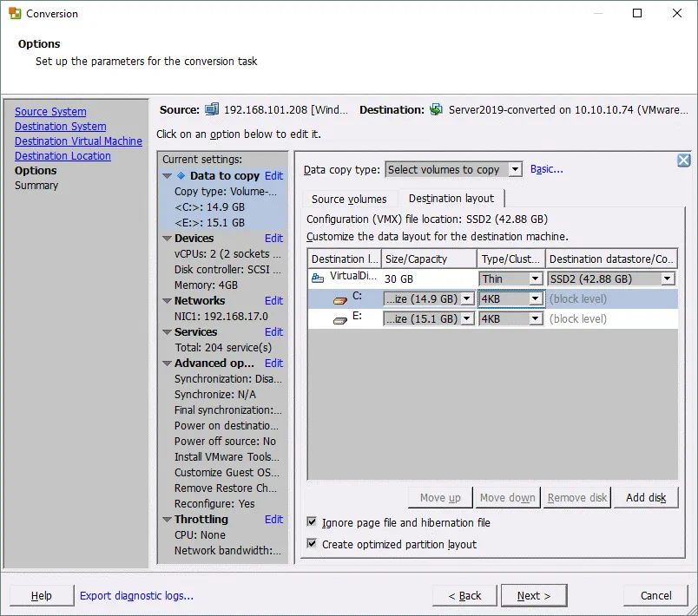
Task: Click the blue diamond icon beside Data to copy
Action: (181, 175)
